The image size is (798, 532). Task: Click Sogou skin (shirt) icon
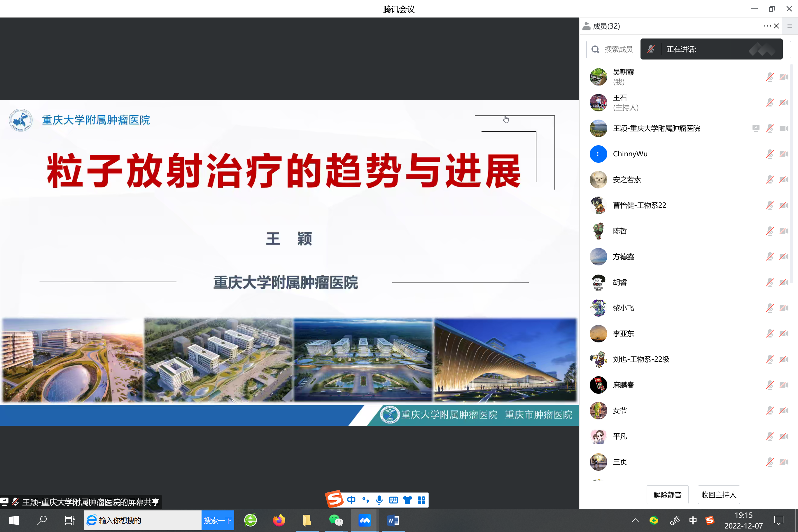pos(407,500)
